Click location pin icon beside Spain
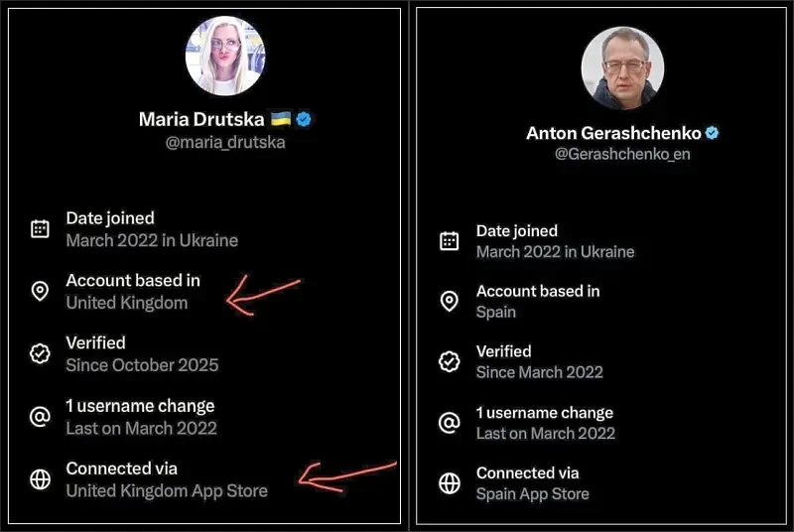794x532 pixels. tap(450, 302)
